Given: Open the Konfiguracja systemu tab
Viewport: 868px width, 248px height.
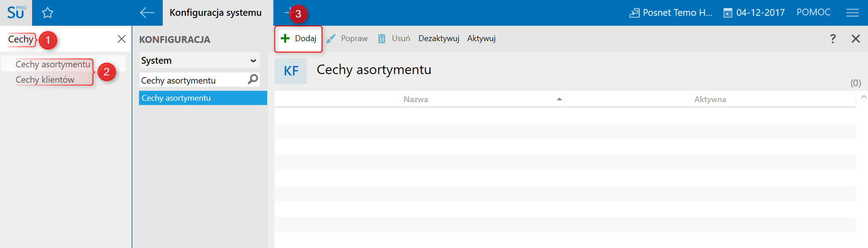Looking at the screenshot, I should [x=216, y=13].
